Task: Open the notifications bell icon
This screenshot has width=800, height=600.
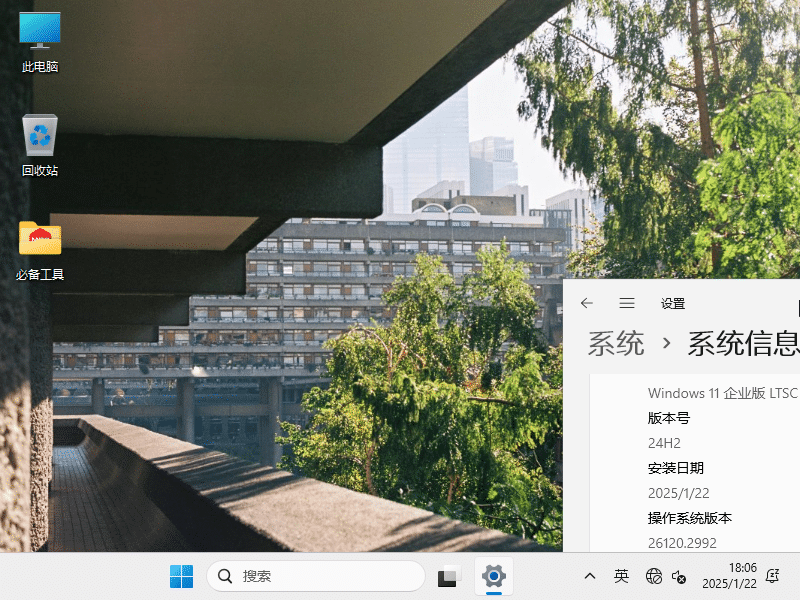Action: tap(772, 577)
